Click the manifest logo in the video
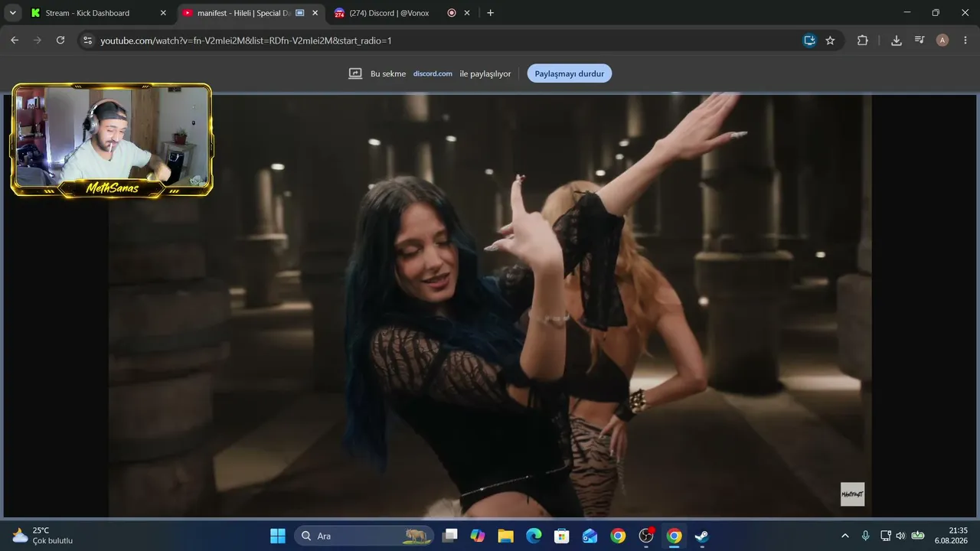This screenshot has width=980, height=551. [x=852, y=494]
